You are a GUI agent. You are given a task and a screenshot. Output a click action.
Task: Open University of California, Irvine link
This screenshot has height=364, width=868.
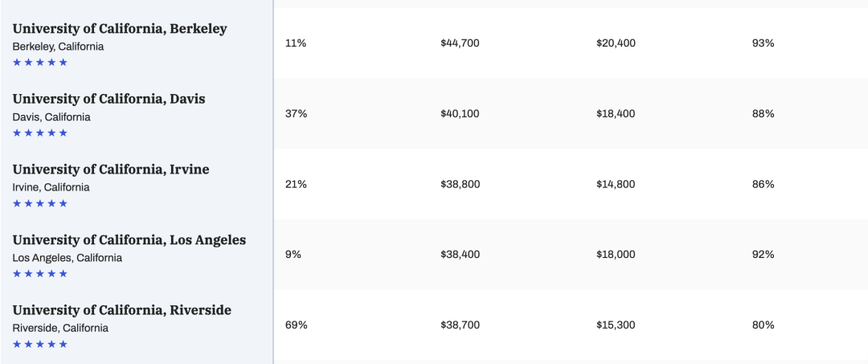pos(111,170)
